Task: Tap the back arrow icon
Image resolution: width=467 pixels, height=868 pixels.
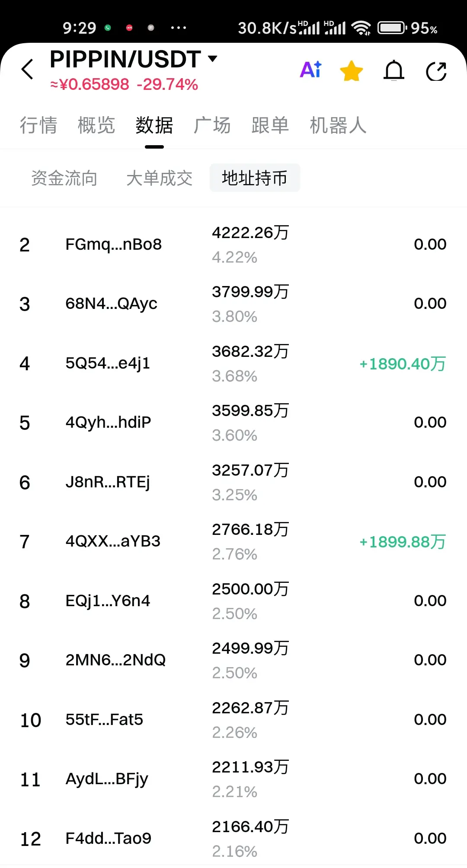Action: coord(27,69)
